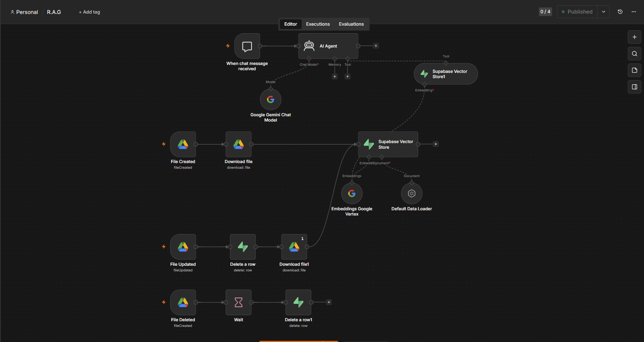The width and height of the screenshot is (644, 342).
Task: Click the R.A.G workflow name
Action: tap(54, 12)
